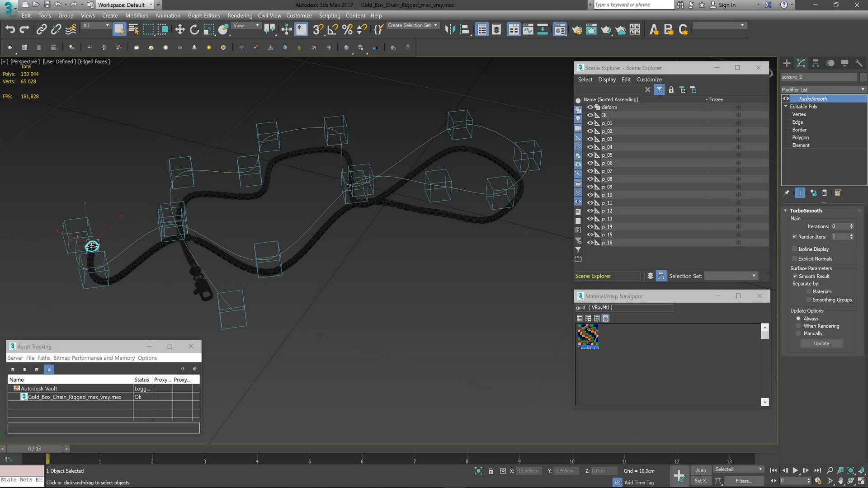
Task: Click Remove modifier trash icon
Action: pyautogui.click(x=825, y=193)
